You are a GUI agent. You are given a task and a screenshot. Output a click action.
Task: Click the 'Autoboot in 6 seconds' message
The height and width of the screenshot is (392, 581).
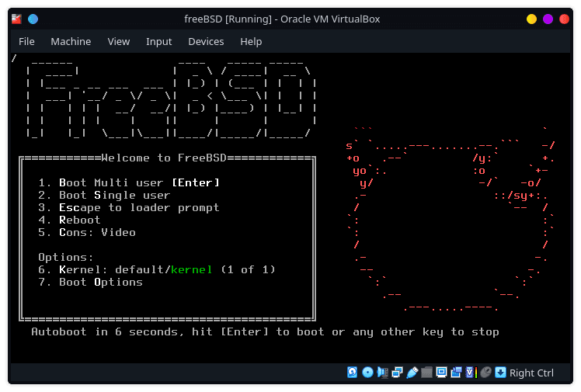(265, 331)
